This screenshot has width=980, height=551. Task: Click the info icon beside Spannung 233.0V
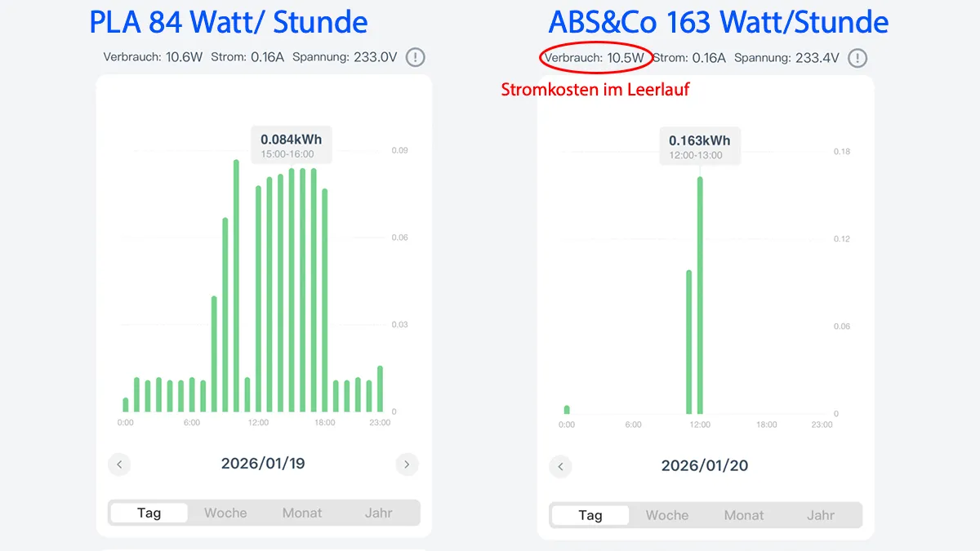pyautogui.click(x=416, y=58)
